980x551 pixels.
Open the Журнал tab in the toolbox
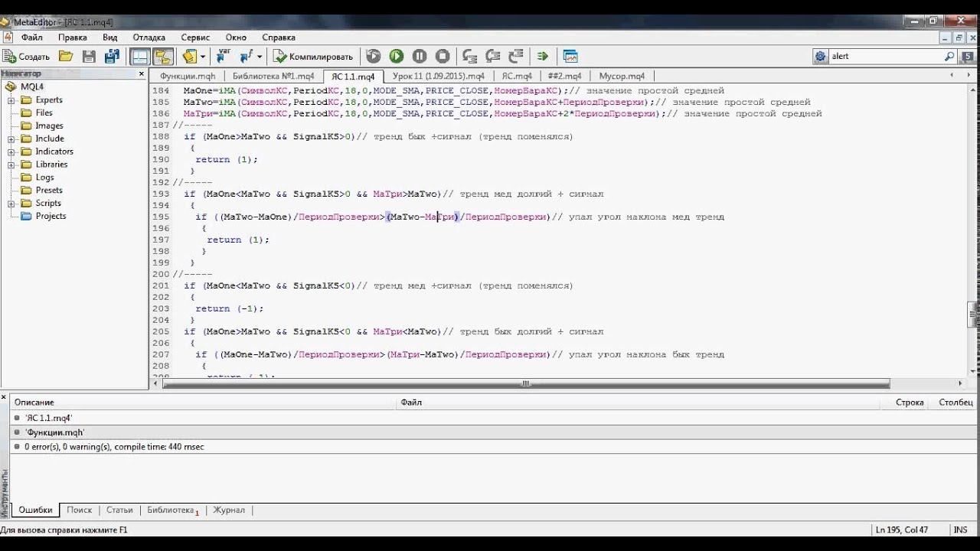[229, 510]
